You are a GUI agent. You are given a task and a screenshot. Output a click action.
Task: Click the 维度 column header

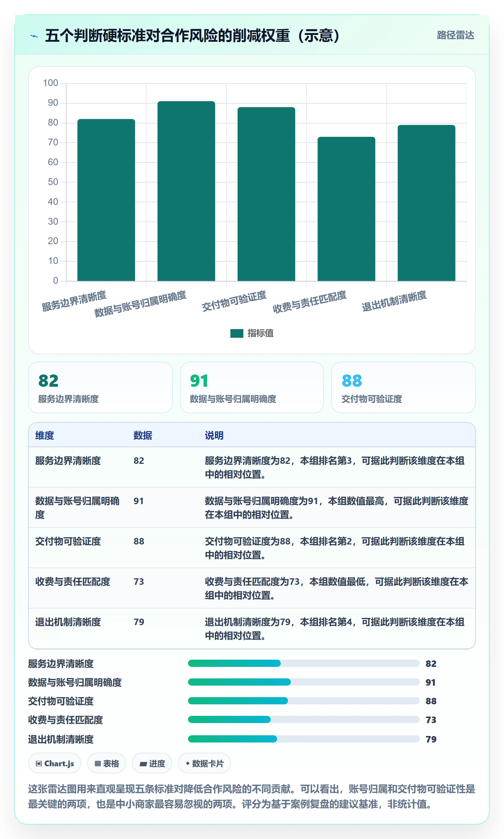45,435
